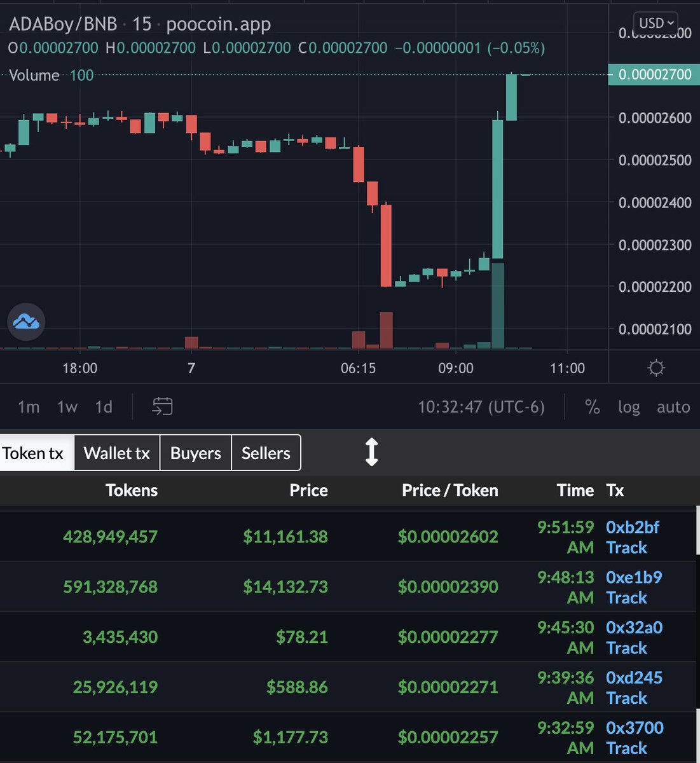The height and width of the screenshot is (763, 700).
Task: Select the Token tx tab
Action: click(34, 453)
